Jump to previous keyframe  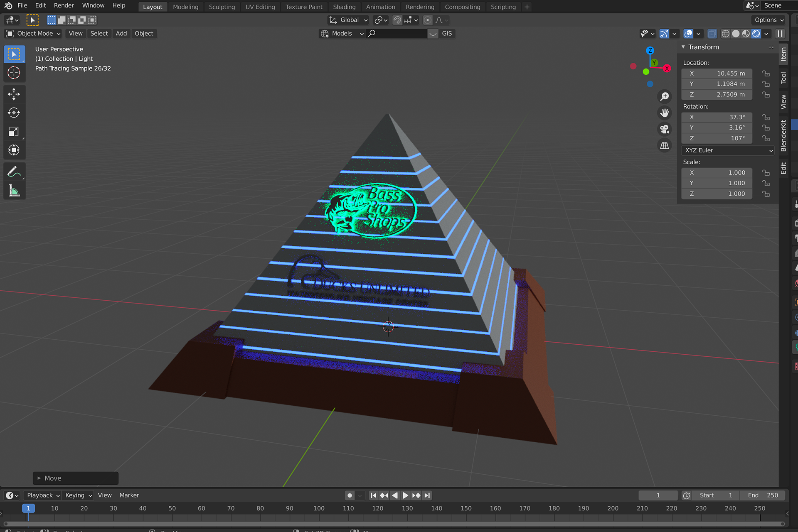click(384, 495)
